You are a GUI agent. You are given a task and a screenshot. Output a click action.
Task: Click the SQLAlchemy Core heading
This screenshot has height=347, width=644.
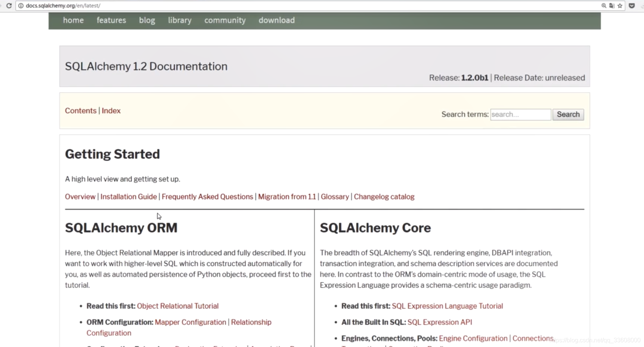(375, 227)
